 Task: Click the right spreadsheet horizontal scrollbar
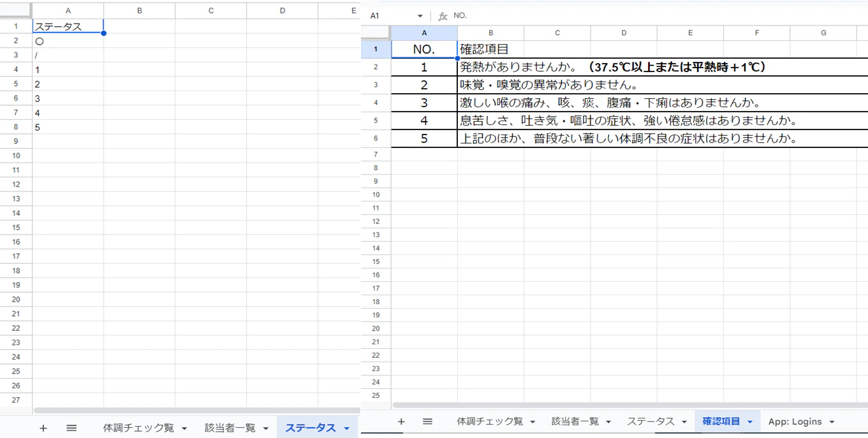point(629,405)
